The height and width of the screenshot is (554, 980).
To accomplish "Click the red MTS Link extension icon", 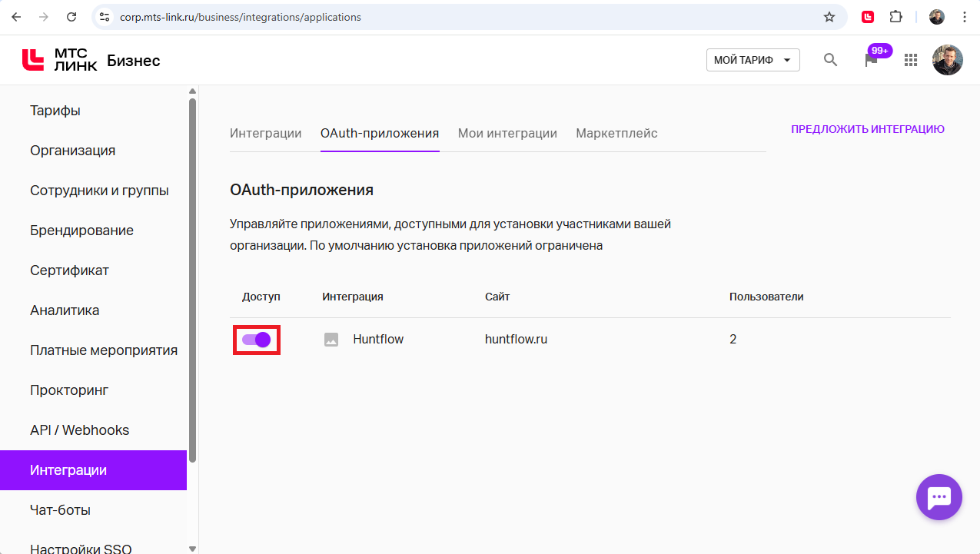I will [x=868, y=17].
